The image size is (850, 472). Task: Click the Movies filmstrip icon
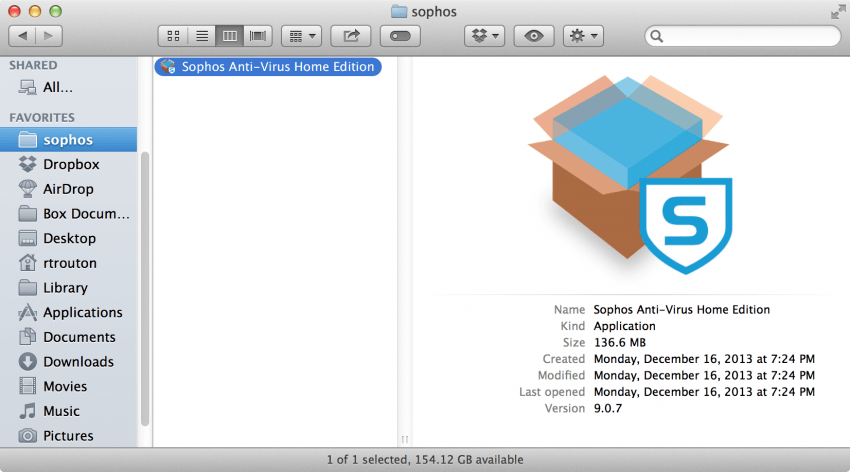tap(27, 386)
